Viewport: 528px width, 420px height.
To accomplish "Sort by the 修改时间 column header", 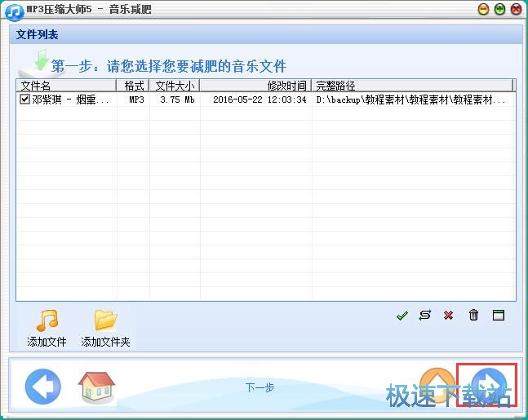I will 256,86.
